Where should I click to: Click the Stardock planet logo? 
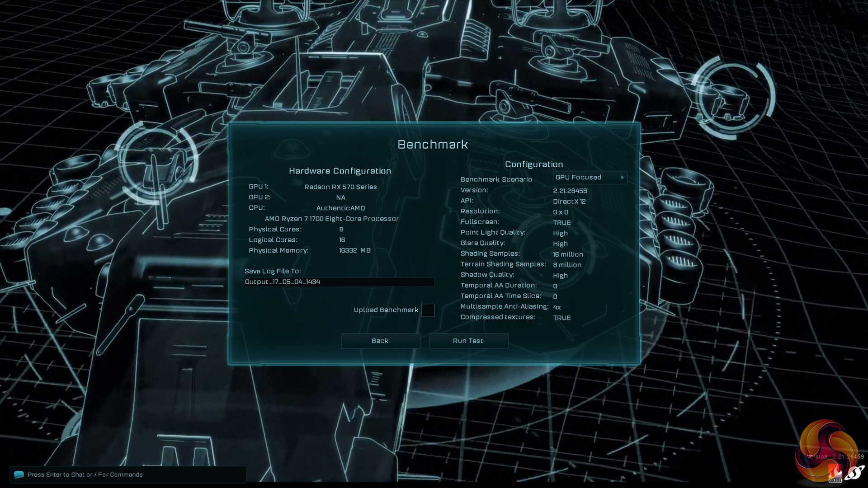click(855, 473)
